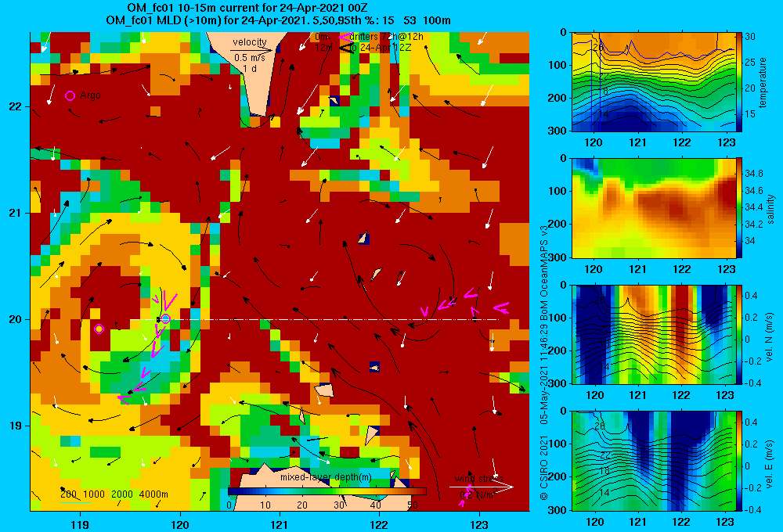Click latitude 21 tick label on main map
The height and width of the screenshot is (532, 783).
(15, 213)
